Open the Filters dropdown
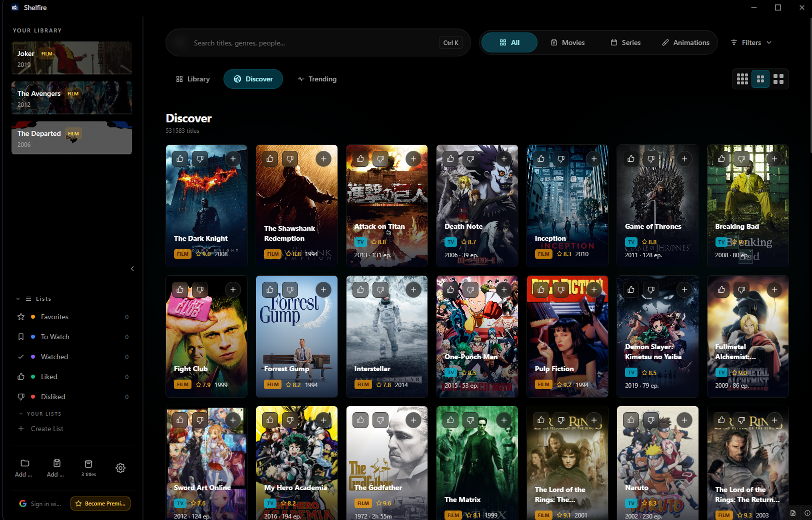The height and width of the screenshot is (520, 812). tap(751, 42)
